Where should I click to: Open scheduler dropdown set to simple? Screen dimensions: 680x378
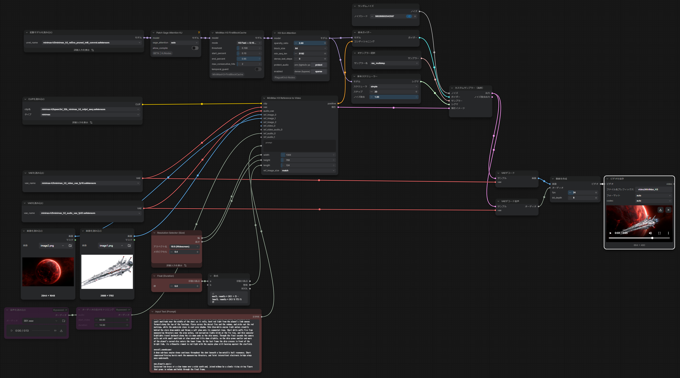[x=394, y=86]
